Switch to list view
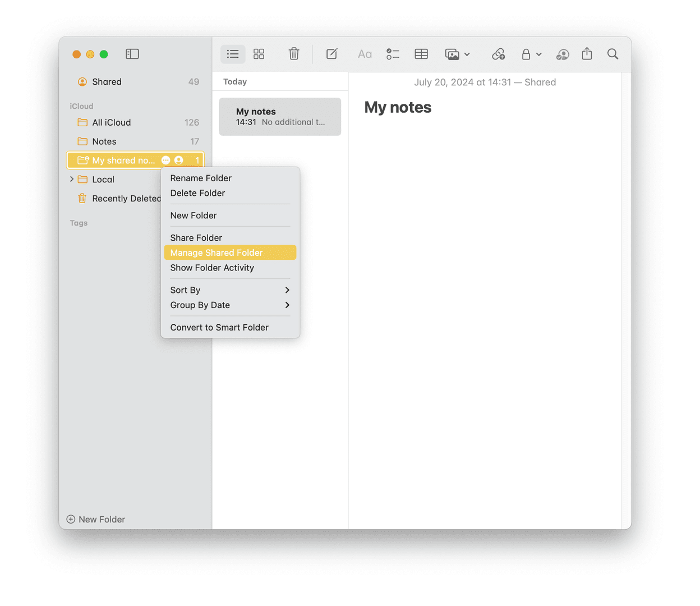 [233, 54]
